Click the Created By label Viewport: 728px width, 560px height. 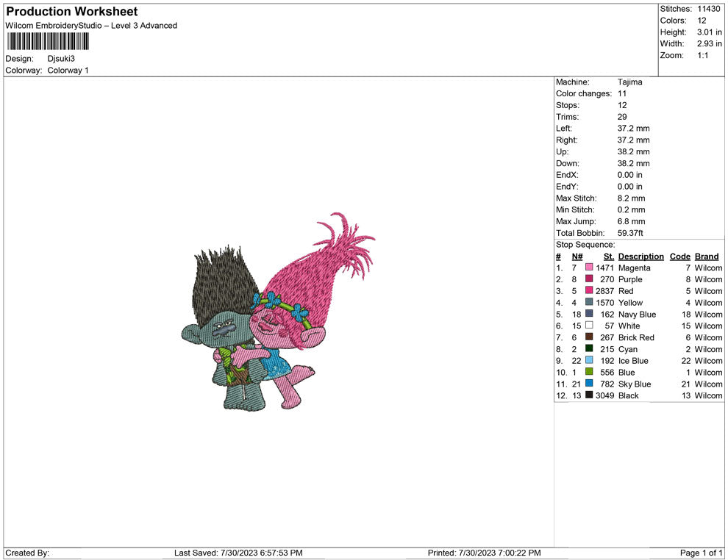click(x=27, y=553)
